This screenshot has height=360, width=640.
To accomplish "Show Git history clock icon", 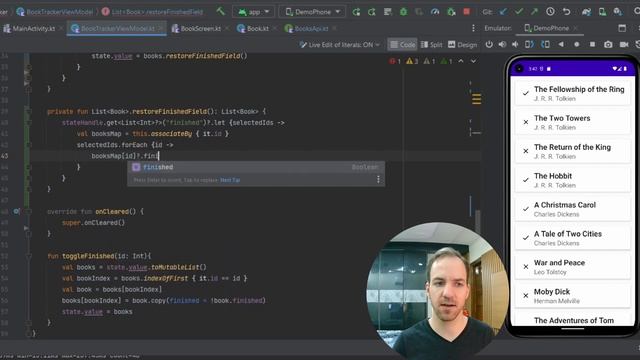I will tap(550, 12).
